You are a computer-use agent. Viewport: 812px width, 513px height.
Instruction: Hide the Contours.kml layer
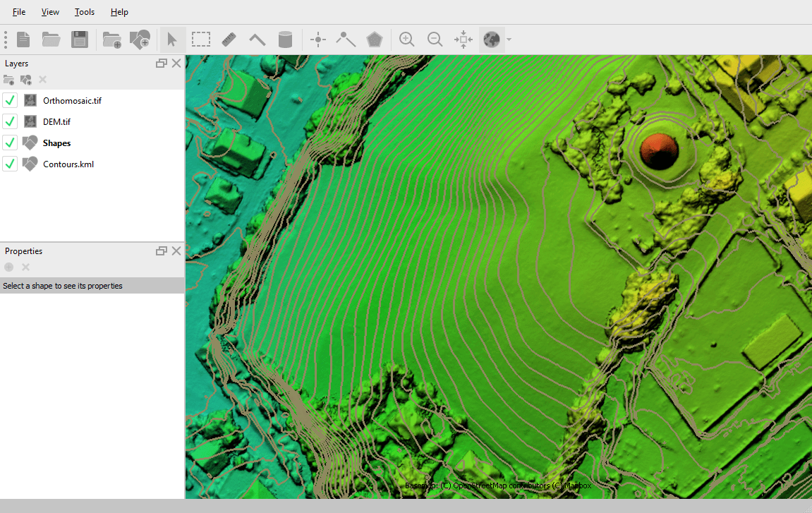point(10,164)
